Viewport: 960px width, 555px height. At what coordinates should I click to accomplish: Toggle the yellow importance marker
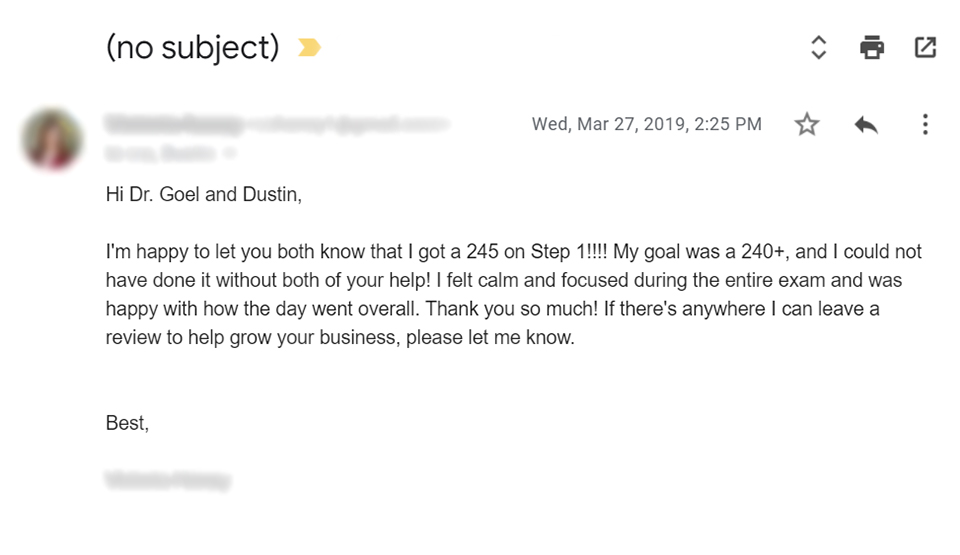point(309,47)
